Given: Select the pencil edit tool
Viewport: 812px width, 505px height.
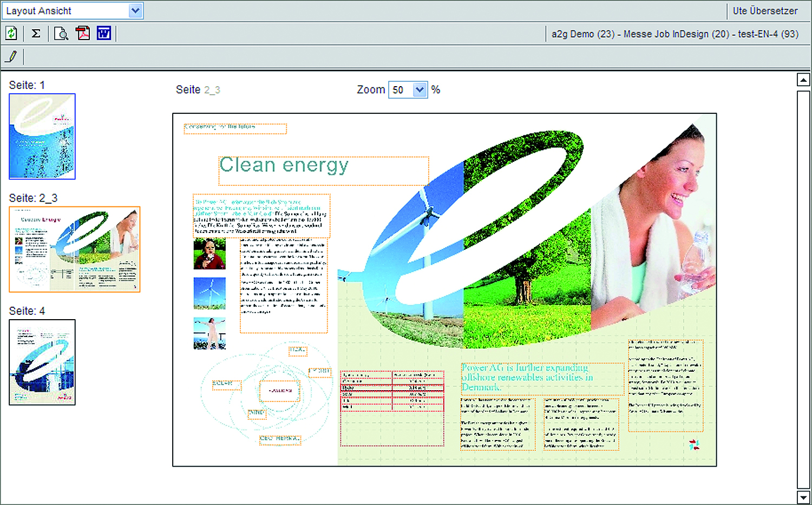Looking at the screenshot, I should [x=12, y=56].
